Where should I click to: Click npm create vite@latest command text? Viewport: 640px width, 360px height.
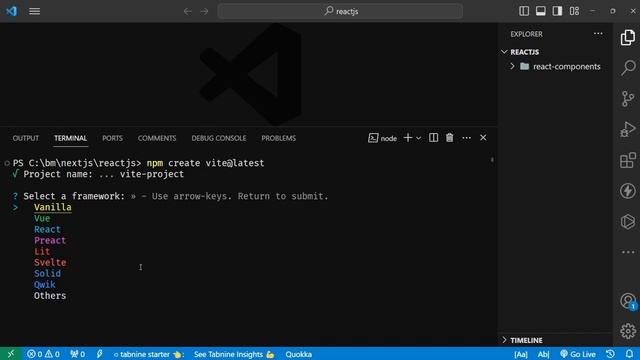pos(205,163)
